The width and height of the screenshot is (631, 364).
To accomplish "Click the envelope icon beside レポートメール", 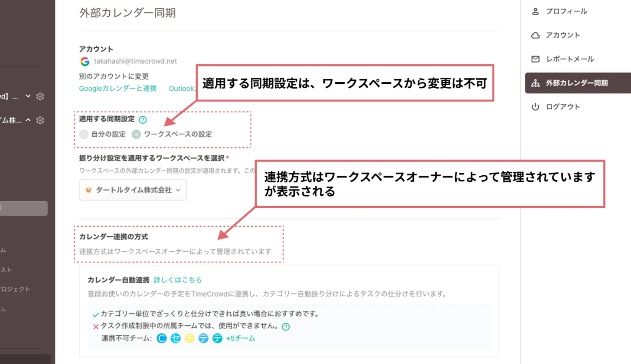I will [535, 59].
